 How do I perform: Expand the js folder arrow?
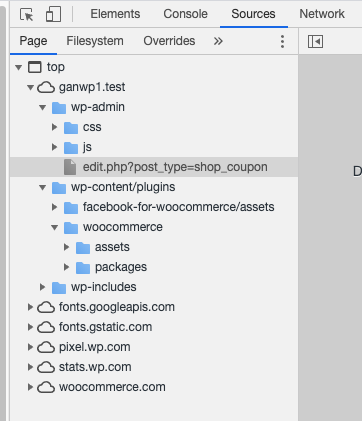(x=55, y=147)
